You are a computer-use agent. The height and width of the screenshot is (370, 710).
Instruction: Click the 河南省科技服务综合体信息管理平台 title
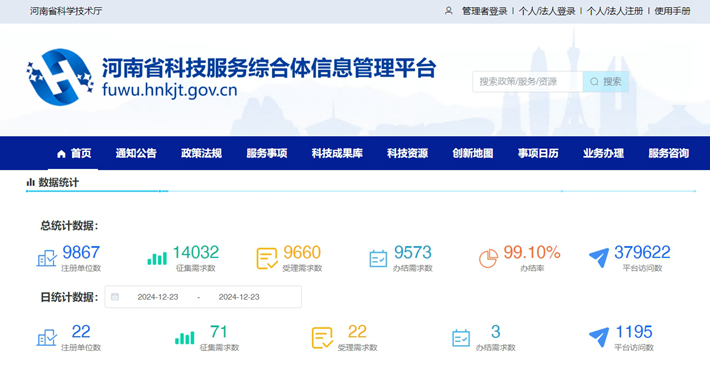269,68
